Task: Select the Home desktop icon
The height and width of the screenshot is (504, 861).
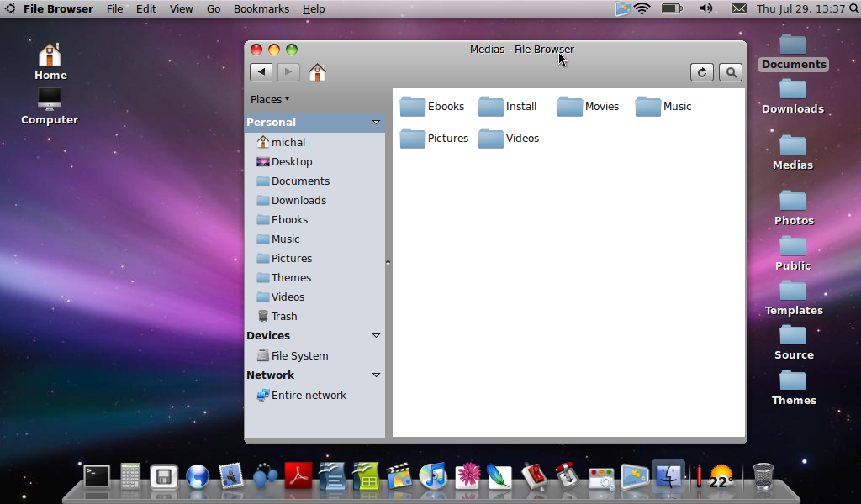Action: coord(50,62)
